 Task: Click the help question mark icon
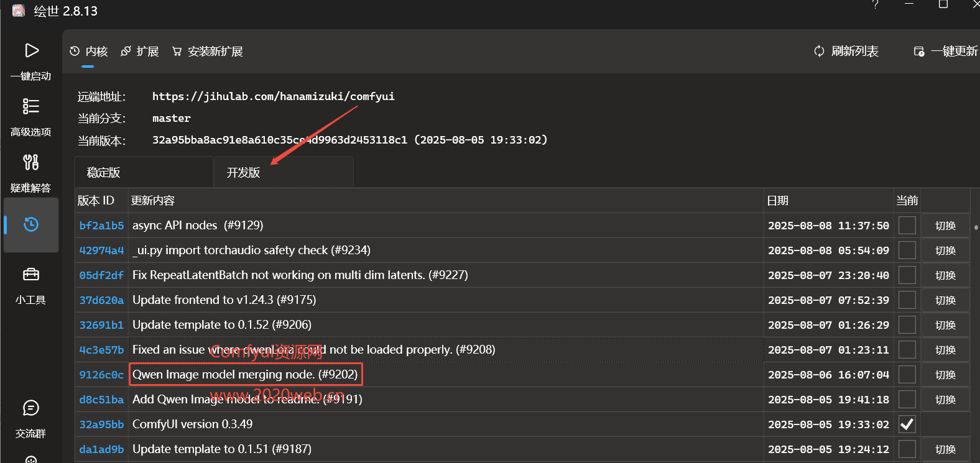(875, 5)
